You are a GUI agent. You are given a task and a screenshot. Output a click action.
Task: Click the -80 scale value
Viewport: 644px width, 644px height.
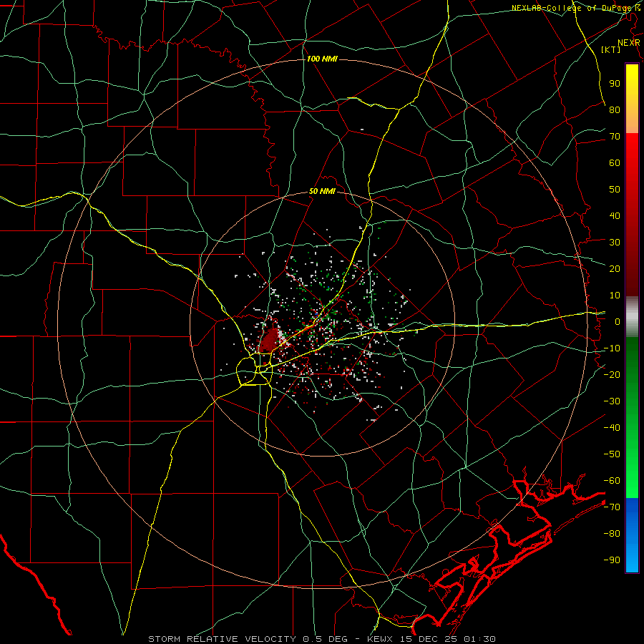612,534
